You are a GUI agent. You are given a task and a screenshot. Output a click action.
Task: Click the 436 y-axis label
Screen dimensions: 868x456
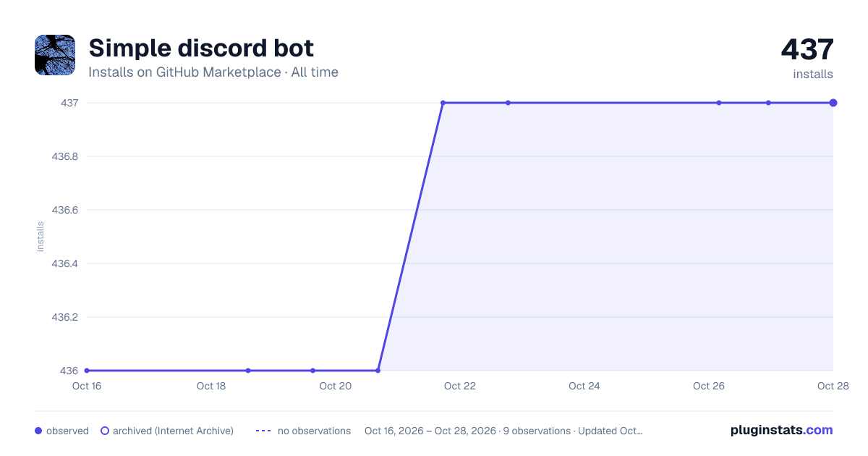click(69, 371)
